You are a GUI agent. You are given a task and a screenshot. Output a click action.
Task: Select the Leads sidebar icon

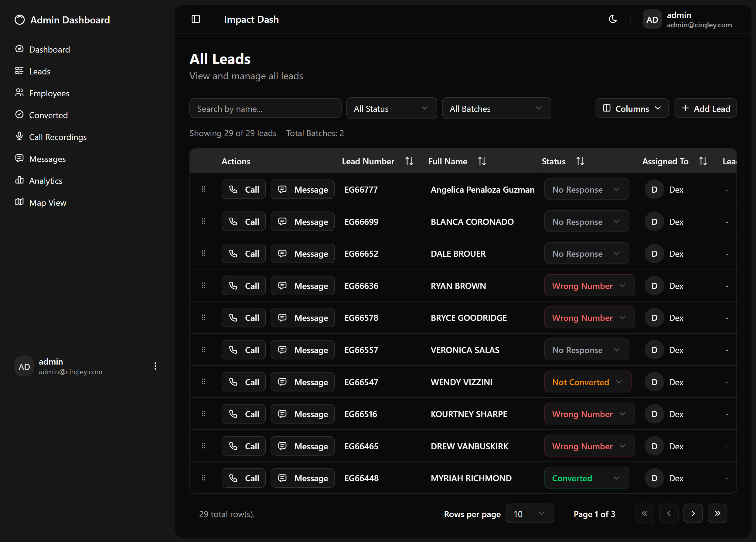point(40,71)
